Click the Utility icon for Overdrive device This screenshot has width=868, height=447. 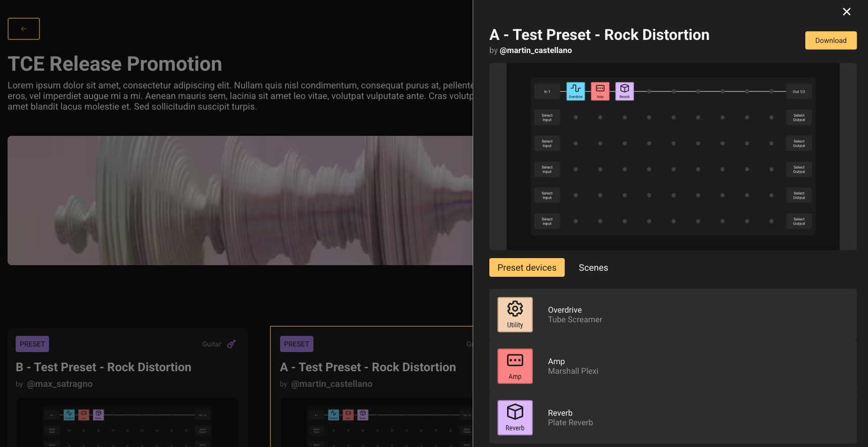click(515, 315)
